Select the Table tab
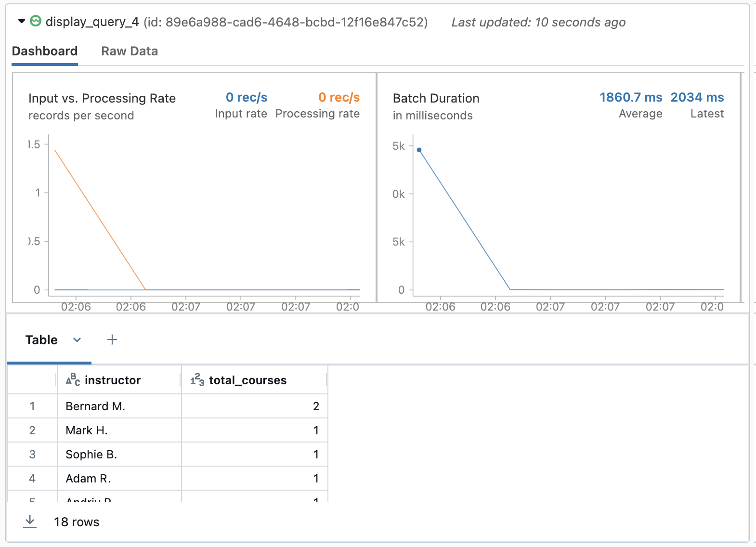The height and width of the screenshot is (547, 756). click(x=41, y=340)
